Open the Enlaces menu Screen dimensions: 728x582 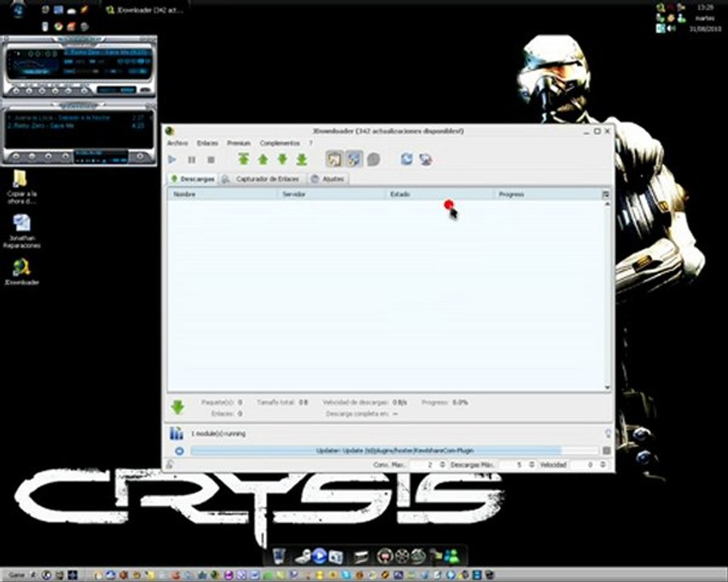click(208, 143)
